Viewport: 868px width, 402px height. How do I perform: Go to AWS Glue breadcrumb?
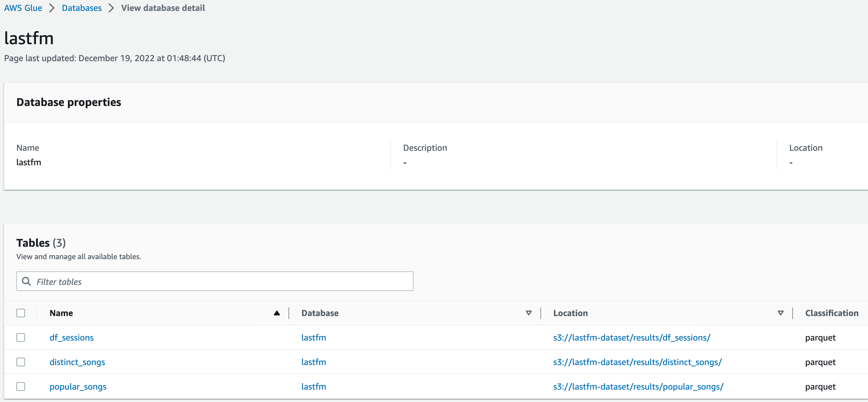(x=23, y=8)
